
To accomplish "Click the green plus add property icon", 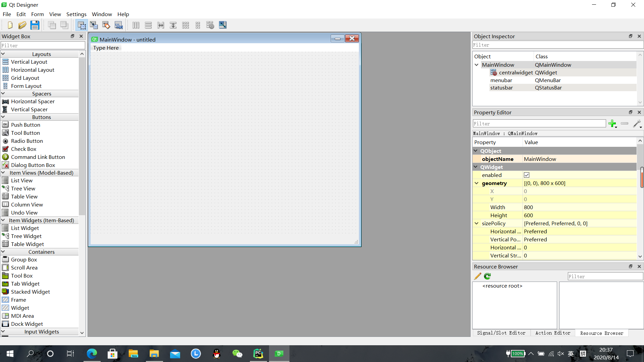I will (x=612, y=124).
